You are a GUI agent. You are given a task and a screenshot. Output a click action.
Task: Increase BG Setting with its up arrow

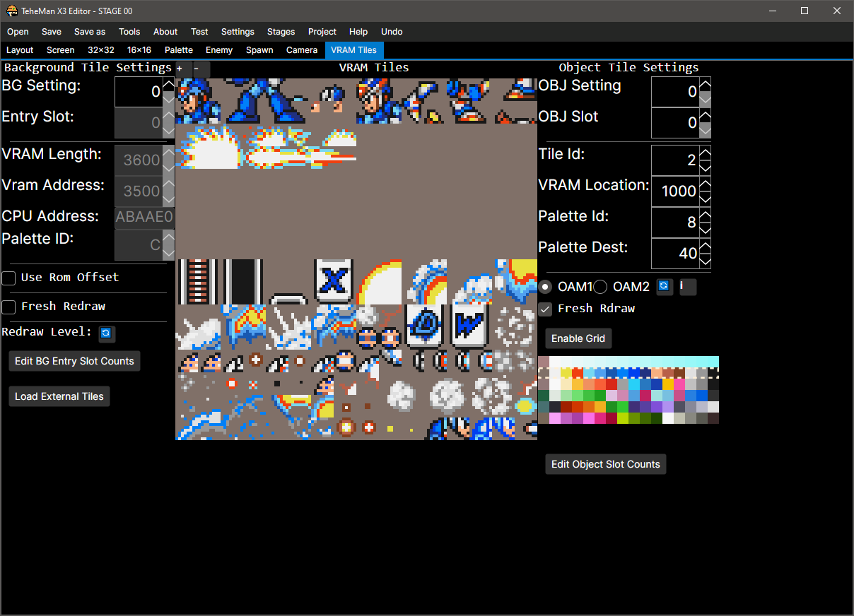pos(168,85)
